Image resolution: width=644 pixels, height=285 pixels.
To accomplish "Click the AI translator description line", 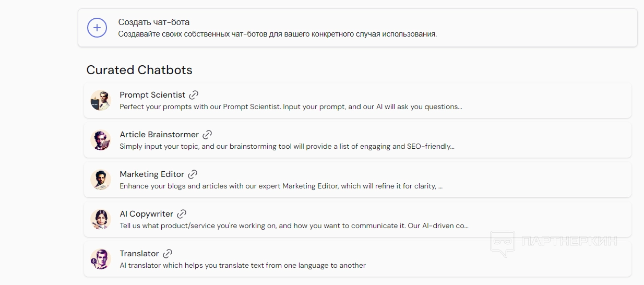I will point(243,265).
